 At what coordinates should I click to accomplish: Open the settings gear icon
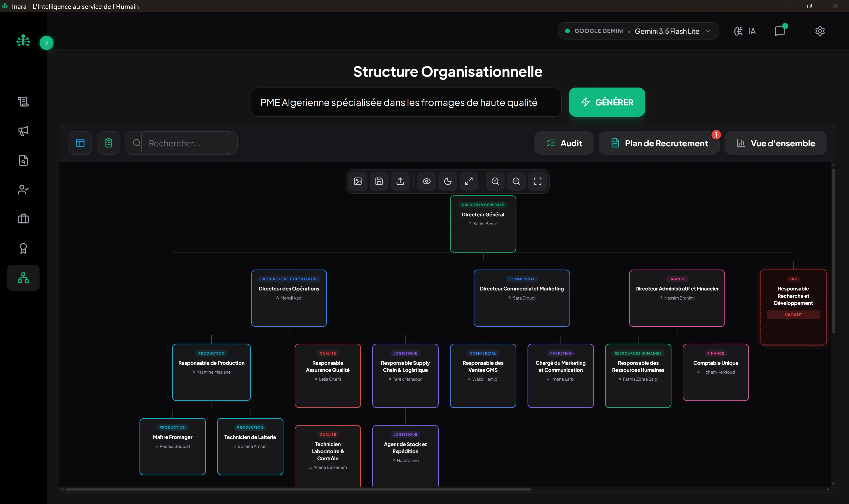tap(820, 31)
